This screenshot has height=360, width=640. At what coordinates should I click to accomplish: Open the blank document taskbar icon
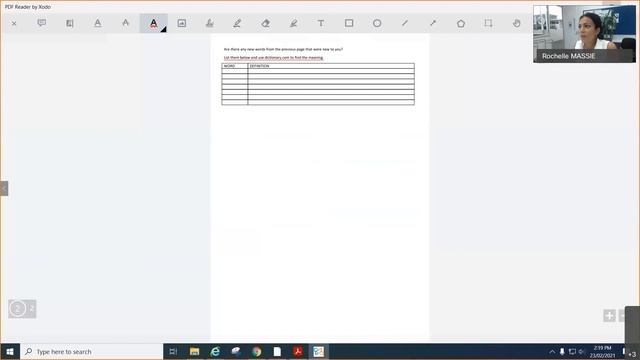point(277,351)
